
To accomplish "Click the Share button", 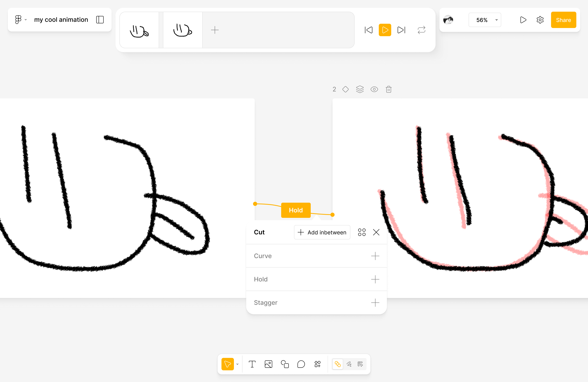I will [563, 20].
